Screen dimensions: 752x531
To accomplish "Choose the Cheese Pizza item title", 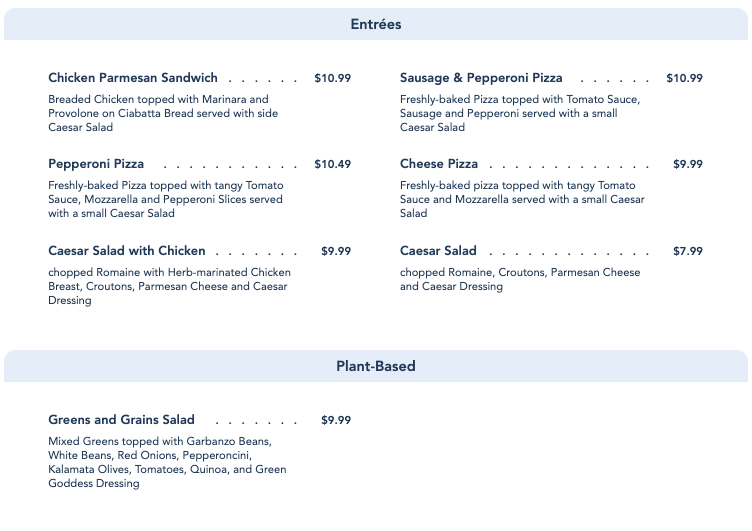I will click(439, 164).
